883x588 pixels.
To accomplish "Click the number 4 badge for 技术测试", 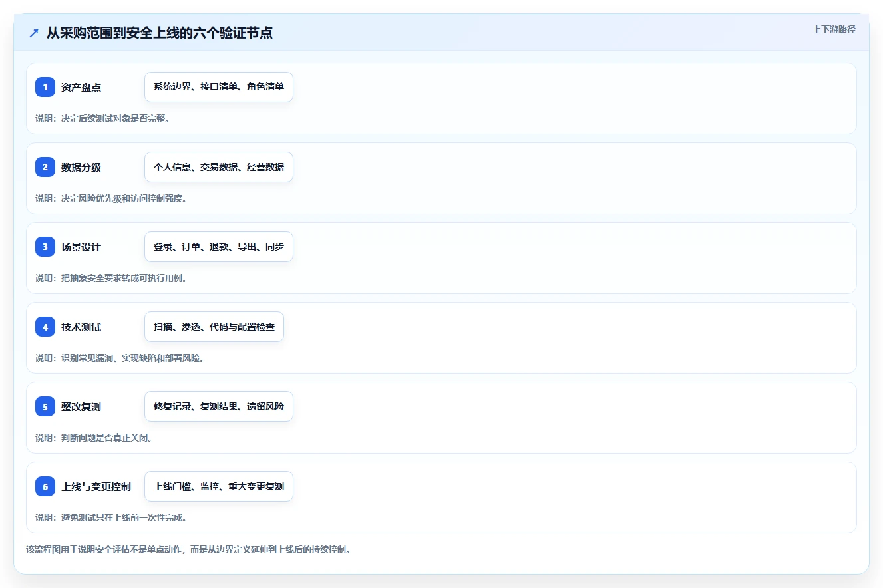I will click(x=45, y=327).
